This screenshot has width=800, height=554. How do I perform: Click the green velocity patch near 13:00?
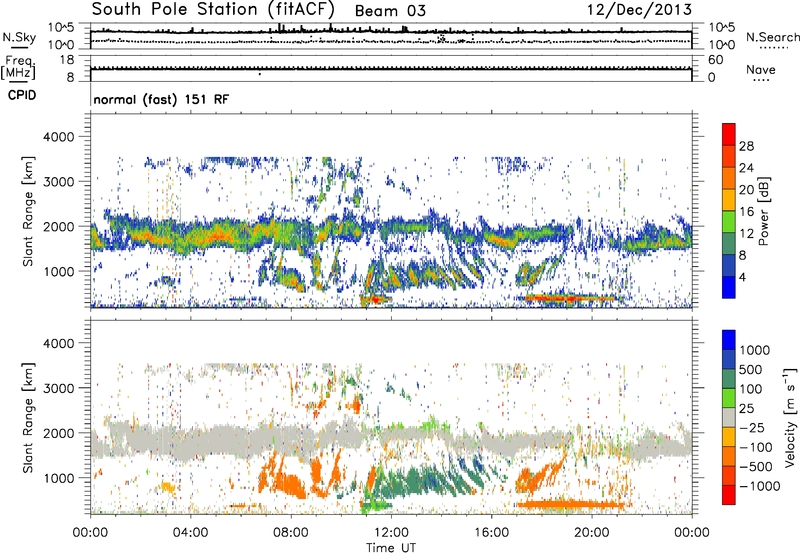point(423,477)
